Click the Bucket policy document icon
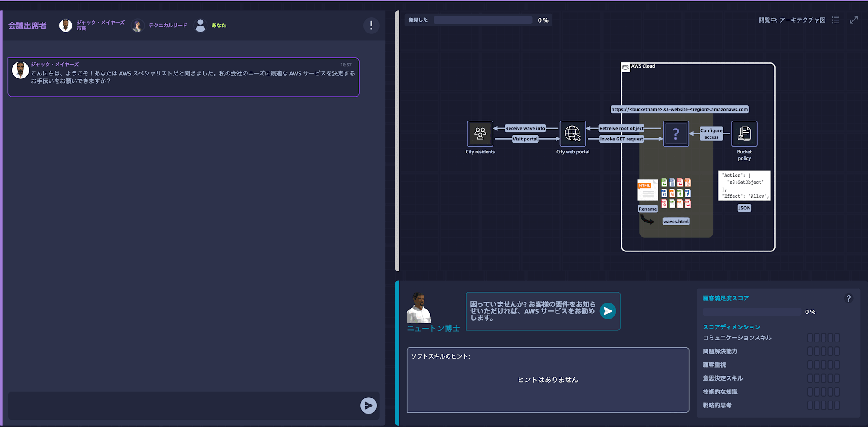This screenshot has height=427, width=868. coord(744,134)
